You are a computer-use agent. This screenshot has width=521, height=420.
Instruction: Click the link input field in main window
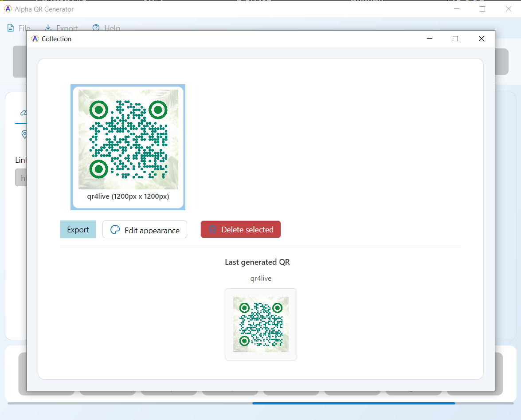(x=21, y=177)
